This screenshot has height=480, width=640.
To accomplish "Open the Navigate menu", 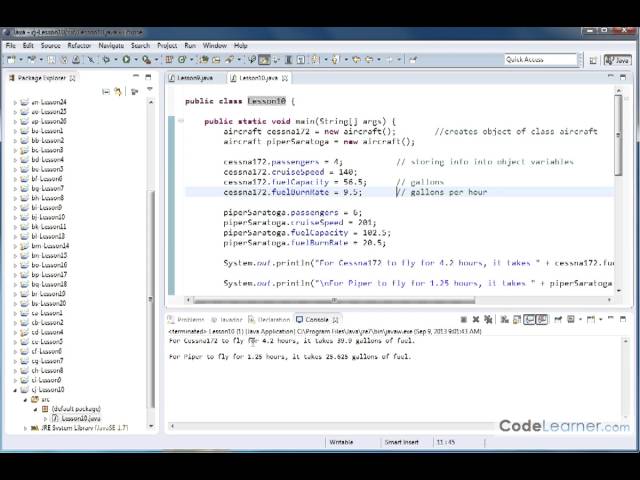I will pyautogui.click(x=111, y=45).
